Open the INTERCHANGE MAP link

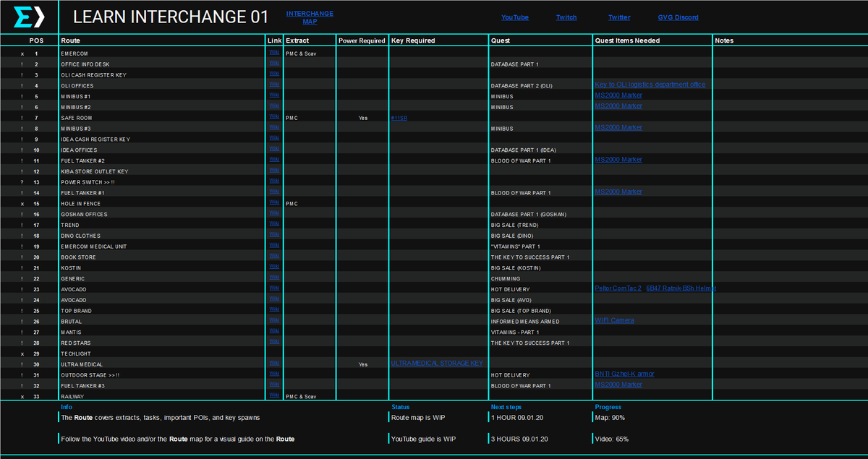(310, 17)
